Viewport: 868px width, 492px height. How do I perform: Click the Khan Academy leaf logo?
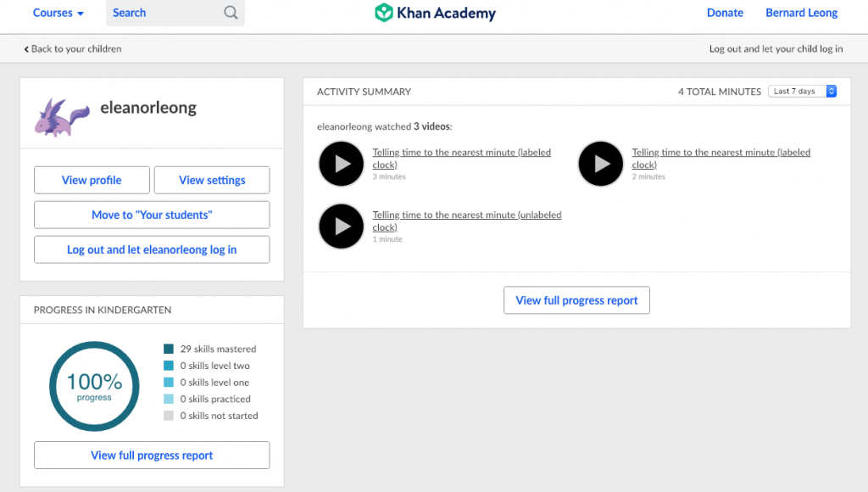384,12
